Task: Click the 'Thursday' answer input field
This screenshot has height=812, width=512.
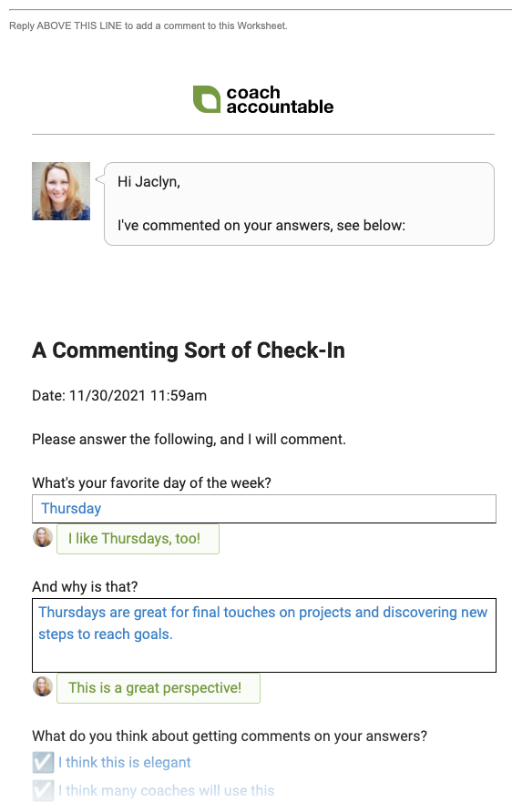Action: (x=264, y=509)
